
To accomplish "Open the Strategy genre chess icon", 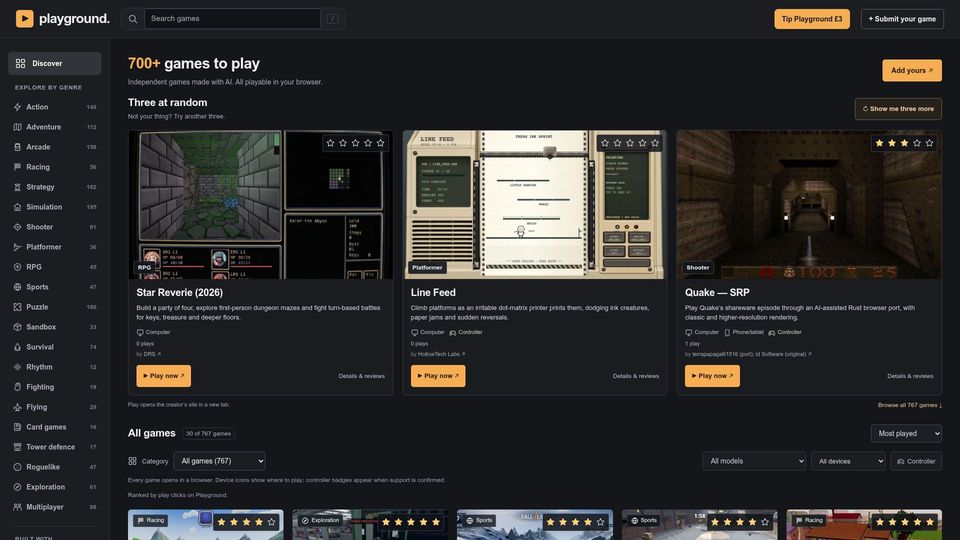I will click(x=17, y=187).
